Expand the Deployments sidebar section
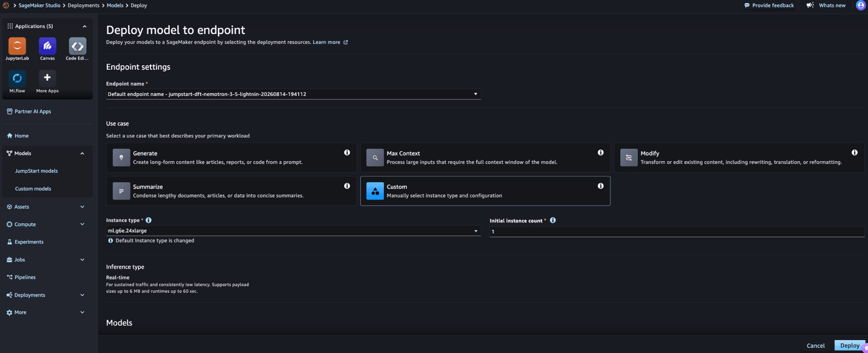The height and width of the screenshot is (353, 868). click(82, 295)
